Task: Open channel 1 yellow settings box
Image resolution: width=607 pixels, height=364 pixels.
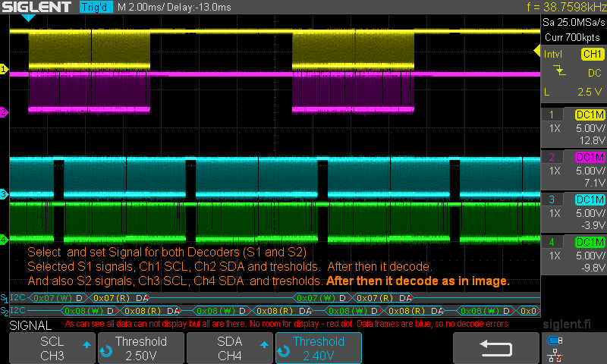Action: point(574,127)
